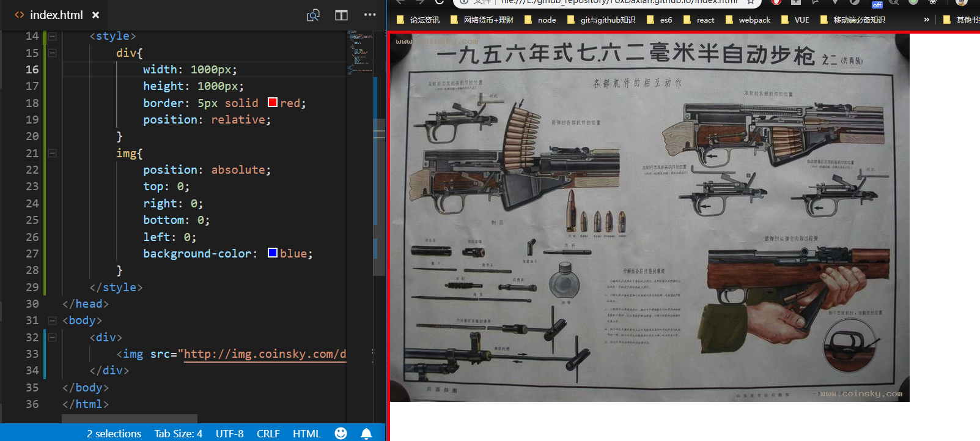Image resolution: width=980 pixels, height=441 pixels.
Task: Collapse the body tag fold at line 31
Action: (x=52, y=321)
